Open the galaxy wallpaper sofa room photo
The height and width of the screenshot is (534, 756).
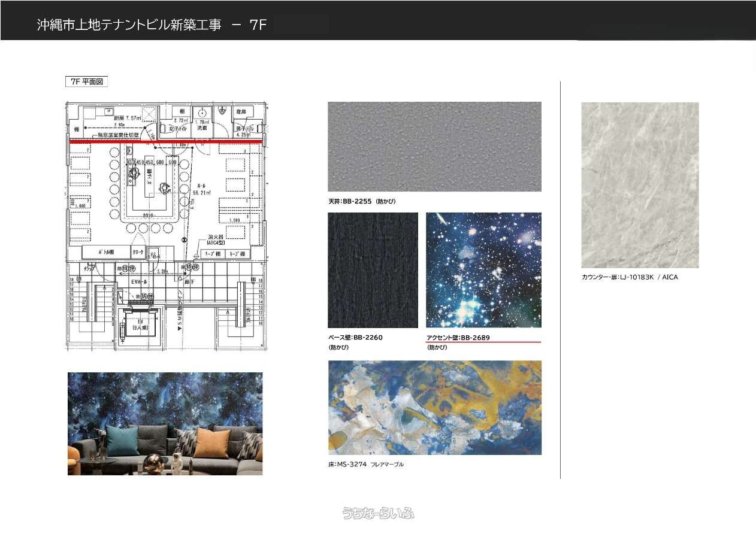pyautogui.click(x=165, y=424)
